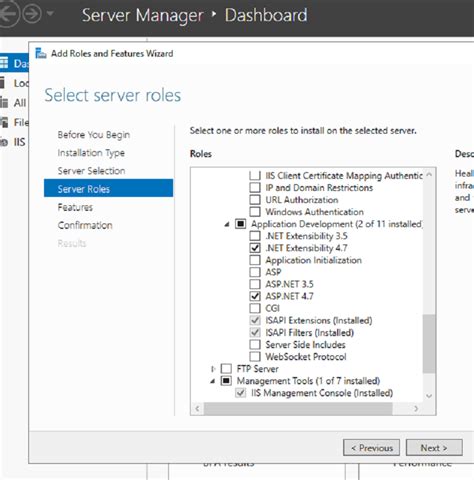Check the FTP Server checkbox
This screenshot has height=480, width=474.
point(226,368)
